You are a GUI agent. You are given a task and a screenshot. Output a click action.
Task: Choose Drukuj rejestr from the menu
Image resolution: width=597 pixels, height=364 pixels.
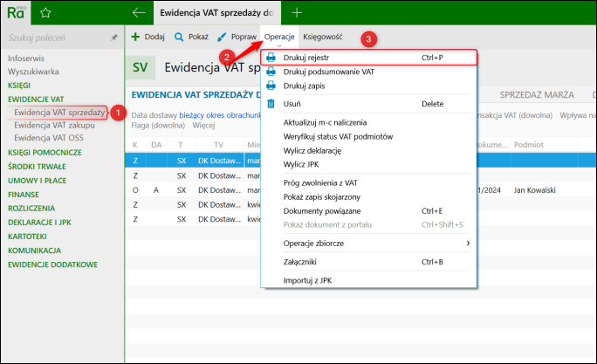coord(368,58)
